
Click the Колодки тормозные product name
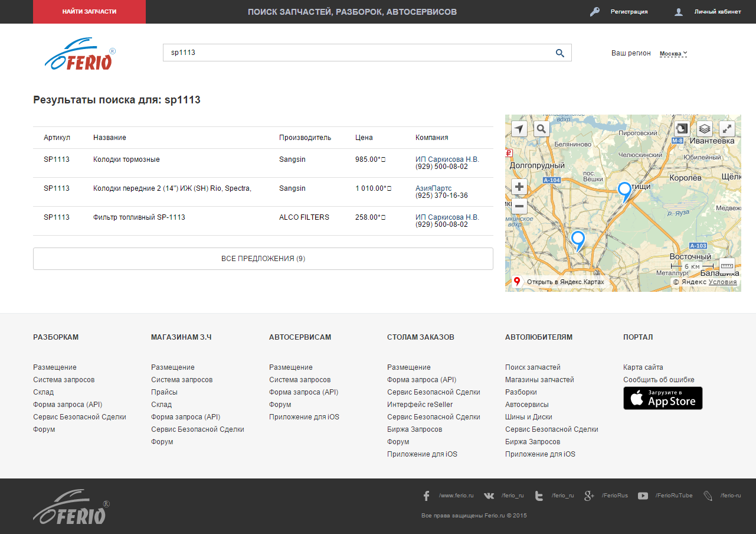(x=126, y=159)
